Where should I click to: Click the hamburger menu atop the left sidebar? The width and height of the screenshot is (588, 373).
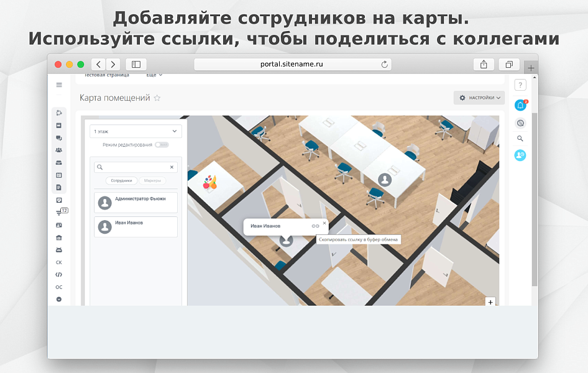pyautogui.click(x=59, y=85)
